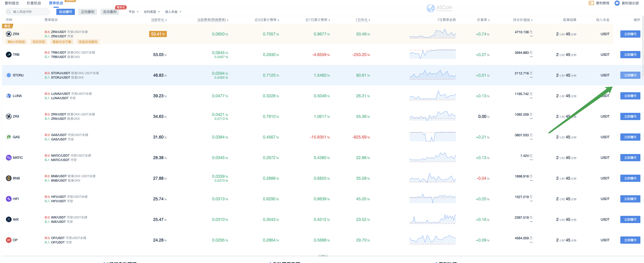The image size is (644, 263).
Task: Click the -0.04% spread rate for BNB
Action: pyautogui.click(x=483, y=178)
